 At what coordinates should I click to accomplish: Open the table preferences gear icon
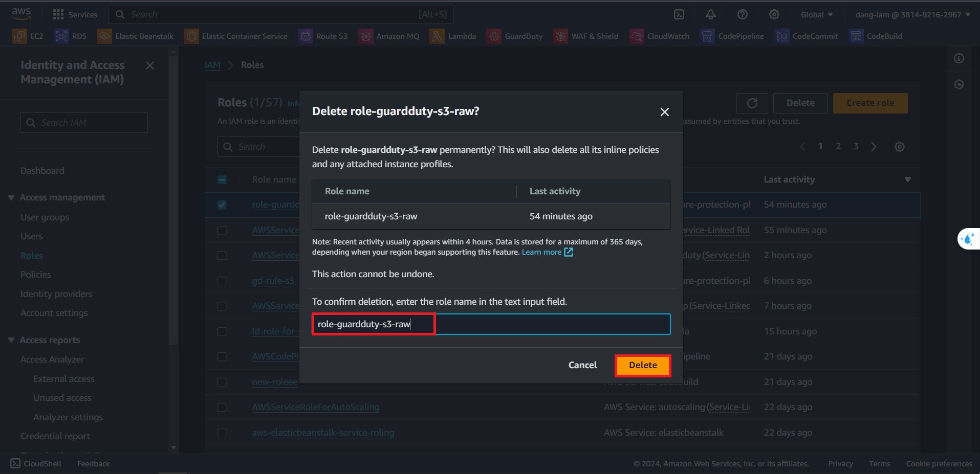point(899,147)
